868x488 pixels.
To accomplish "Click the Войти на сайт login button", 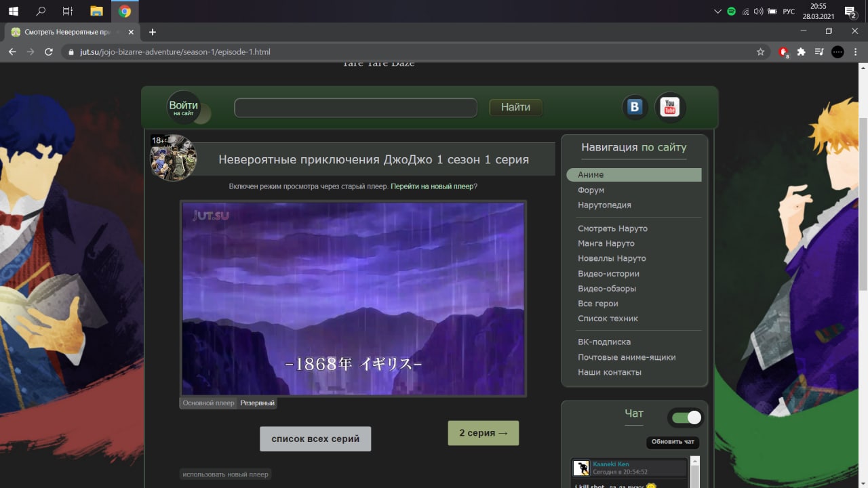I will (184, 107).
